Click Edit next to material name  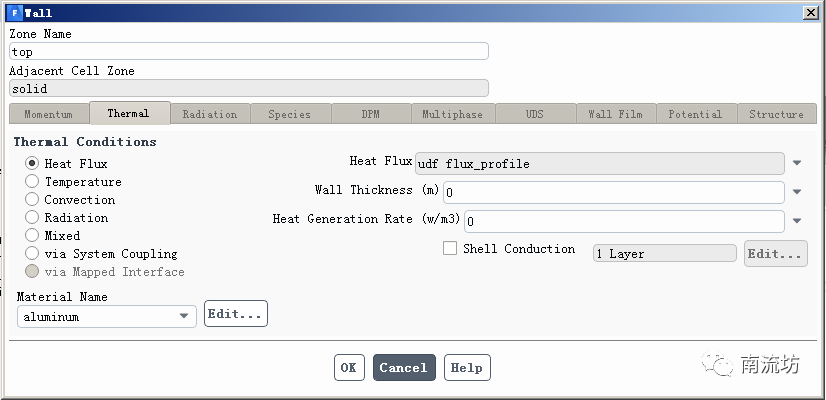pos(236,314)
